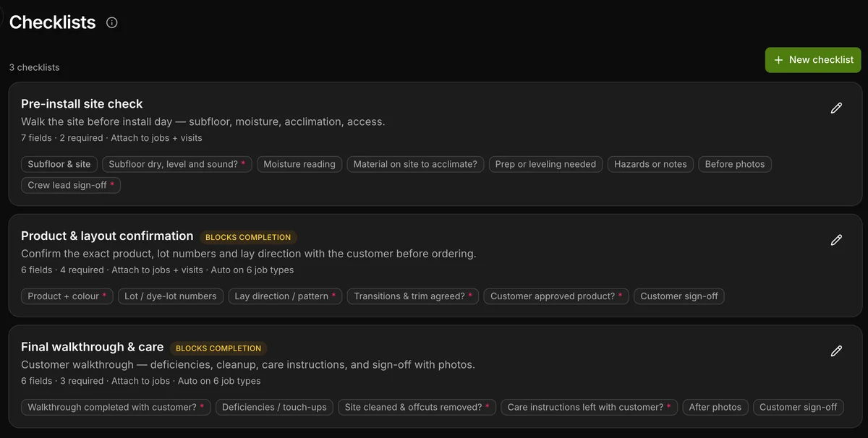The image size is (868, 438).
Task: Click the Checklists page heading
Action: (x=53, y=22)
